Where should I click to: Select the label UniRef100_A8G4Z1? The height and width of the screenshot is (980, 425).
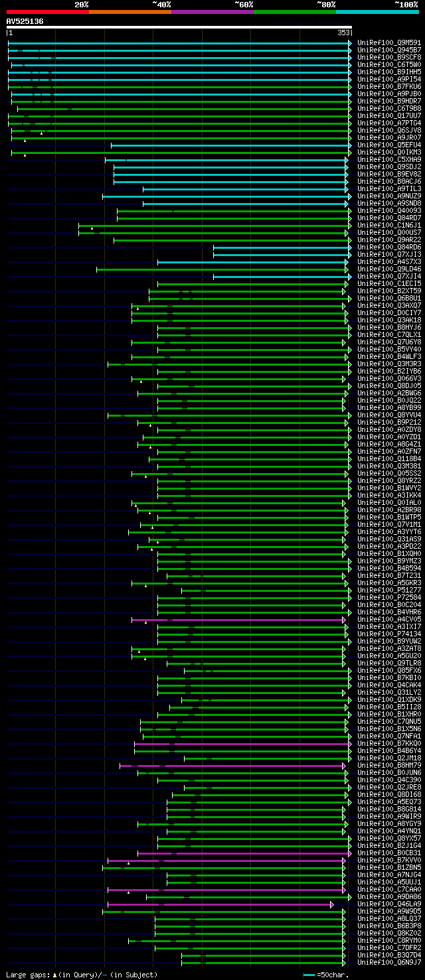389,445
